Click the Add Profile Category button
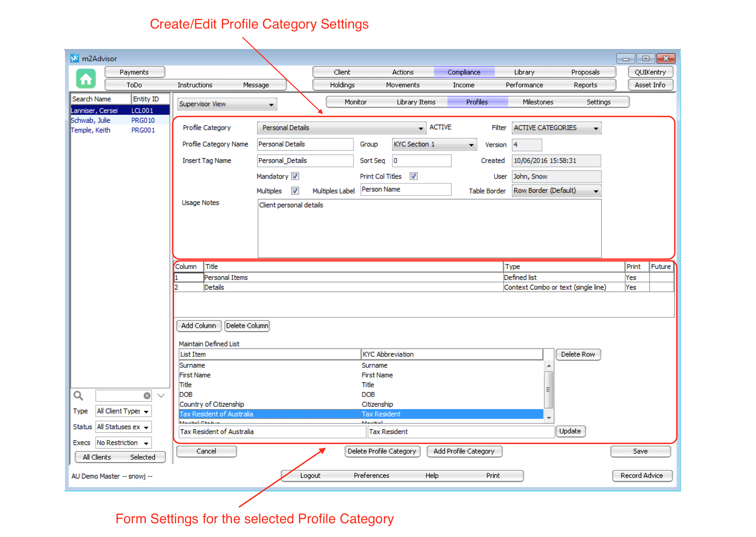 click(464, 451)
